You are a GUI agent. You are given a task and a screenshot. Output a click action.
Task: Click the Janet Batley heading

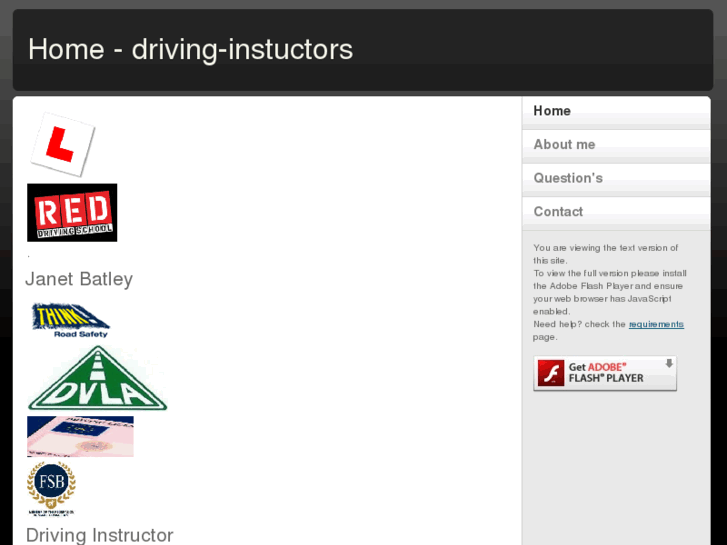pos(79,279)
